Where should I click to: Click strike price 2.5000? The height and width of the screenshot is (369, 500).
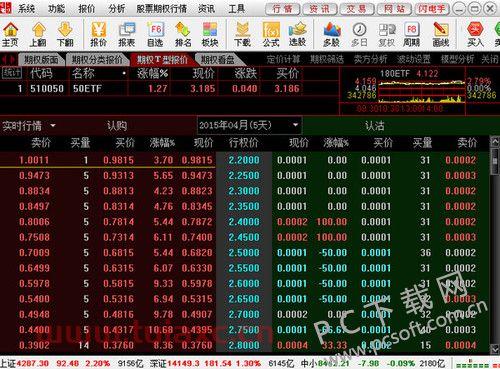[x=244, y=253]
